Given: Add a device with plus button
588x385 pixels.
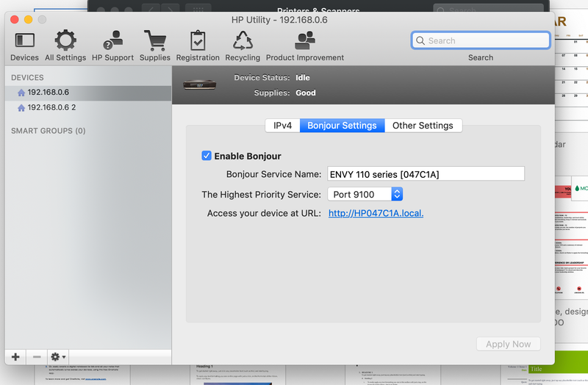Looking at the screenshot, I should point(15,357).
